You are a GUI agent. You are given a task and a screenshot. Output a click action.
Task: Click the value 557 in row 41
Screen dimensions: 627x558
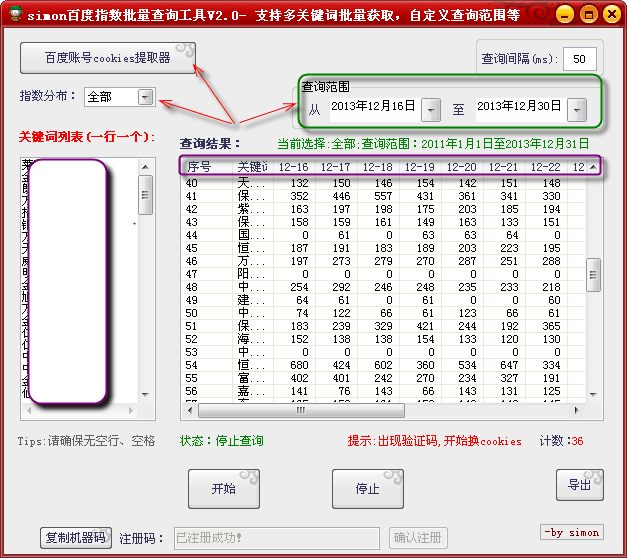383,196
